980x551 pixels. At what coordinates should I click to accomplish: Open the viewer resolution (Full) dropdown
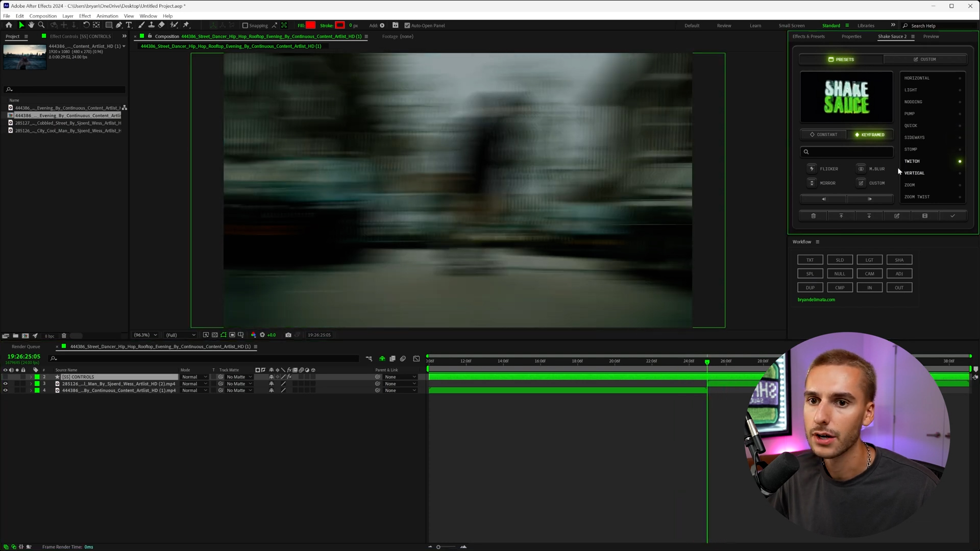click(x=181, y=335)
